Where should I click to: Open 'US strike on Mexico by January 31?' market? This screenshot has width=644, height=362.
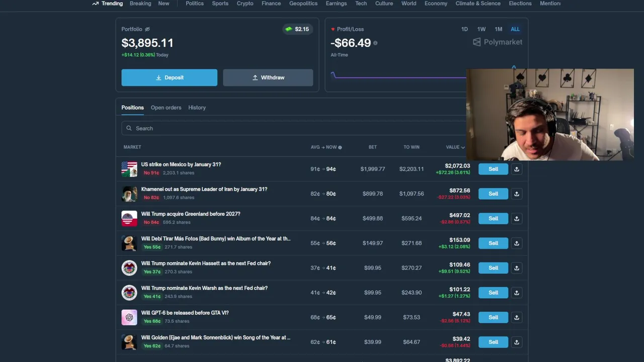click(181, 164)
